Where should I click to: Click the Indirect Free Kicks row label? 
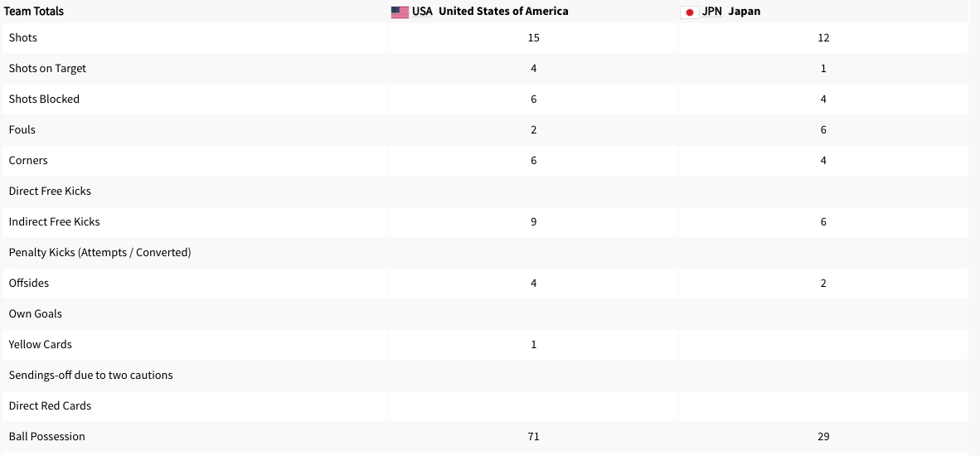point(54,221)
